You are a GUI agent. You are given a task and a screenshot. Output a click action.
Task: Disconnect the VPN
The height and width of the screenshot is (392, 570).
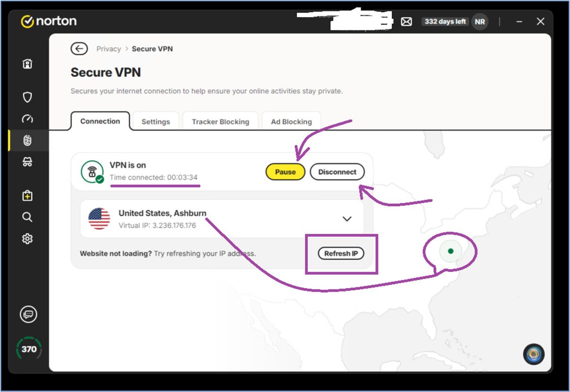coord(337,172)
